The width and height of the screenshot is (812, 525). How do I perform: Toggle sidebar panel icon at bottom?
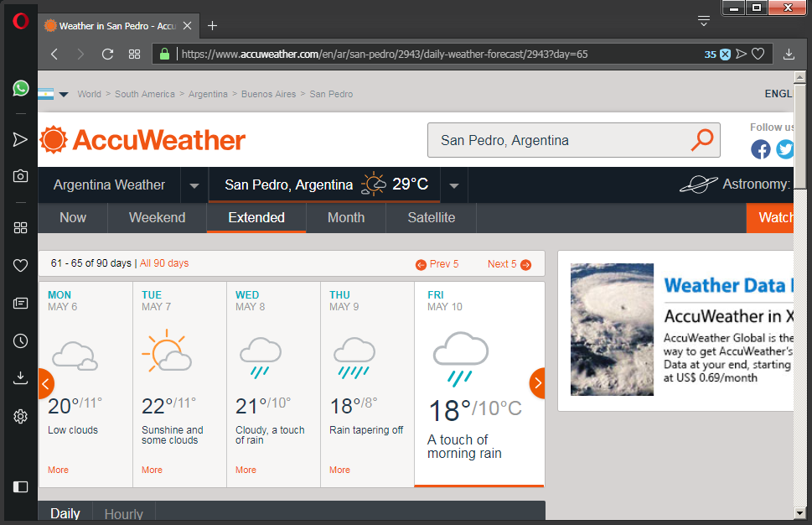20,486
